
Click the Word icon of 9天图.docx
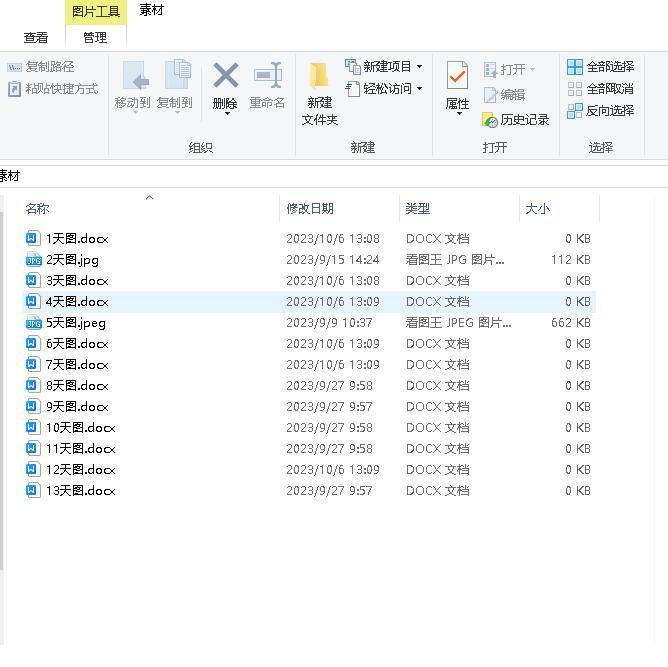click(x=33, y=407)
